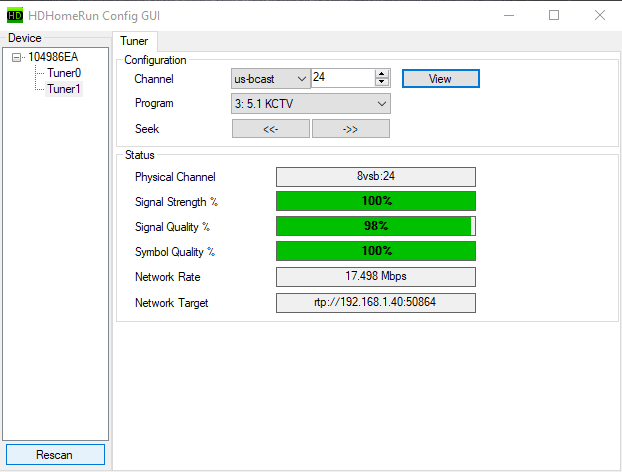
Task: Select the 104986EA device entry
Action: coord(53,57)
